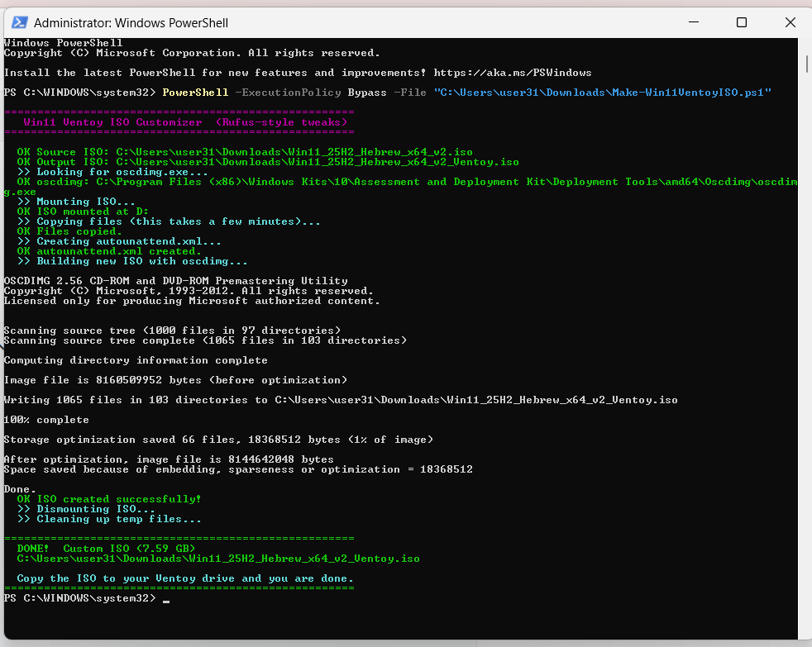Click 'After optimization, image file is 8144642048 bytes'
This screenshot has height=647, width=812.
pyautogui.click(x=169, y=459)
